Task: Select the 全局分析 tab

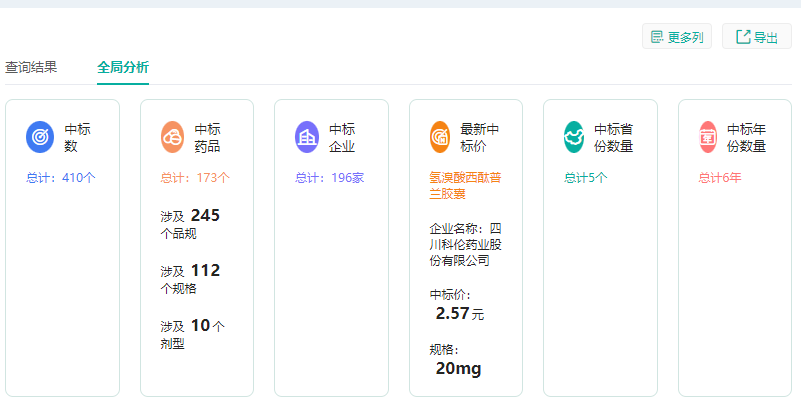Action: [123, 67]
